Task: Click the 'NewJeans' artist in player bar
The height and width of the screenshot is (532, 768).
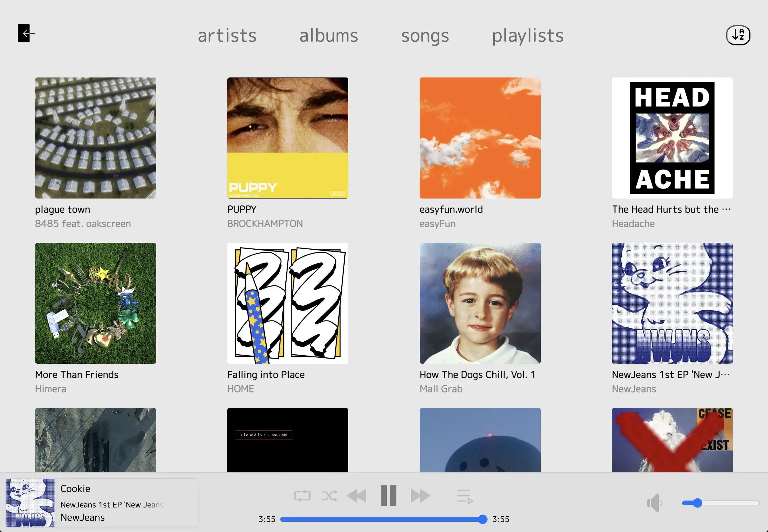Action: pyautogui.click(x=83, y=517)
